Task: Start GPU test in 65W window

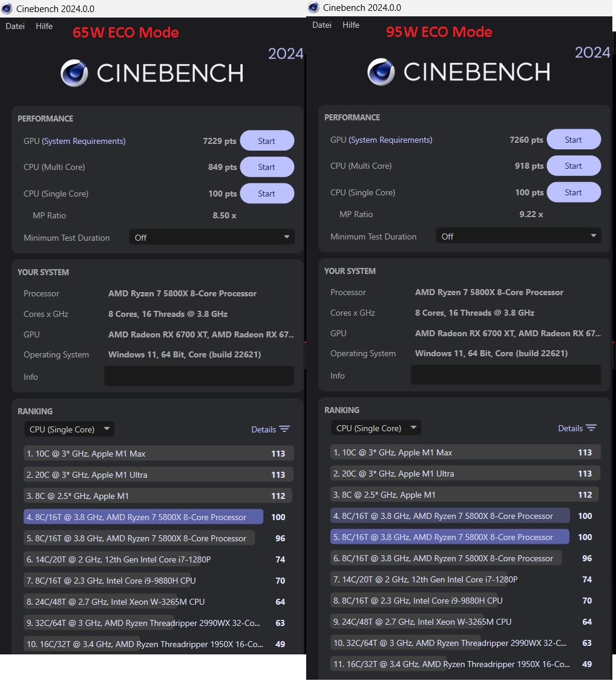Action: (267, 141)
